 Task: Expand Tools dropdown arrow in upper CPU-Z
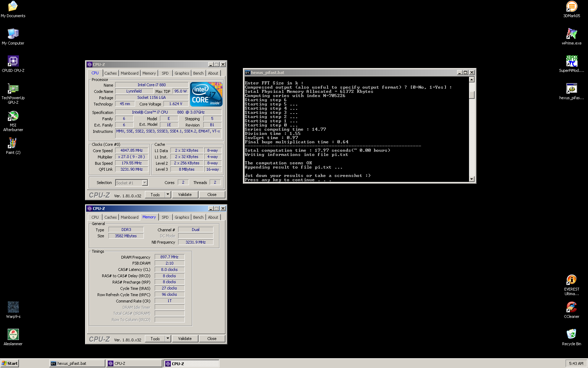coord(168,195)
